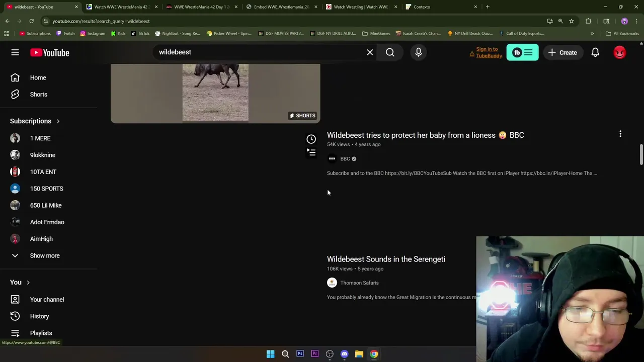Show hidden bookmarks with the overflow chevron
644x362 pixels.
tap(592, 33)
